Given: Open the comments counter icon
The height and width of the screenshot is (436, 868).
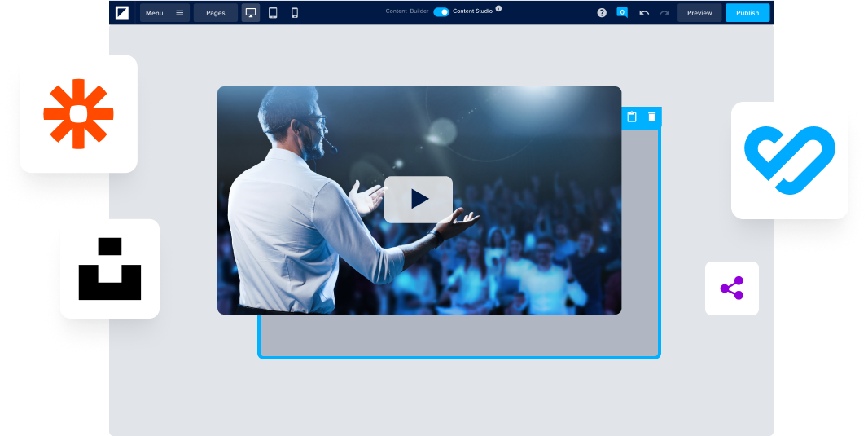Looking at the screenshot, I should pos(622,12).
